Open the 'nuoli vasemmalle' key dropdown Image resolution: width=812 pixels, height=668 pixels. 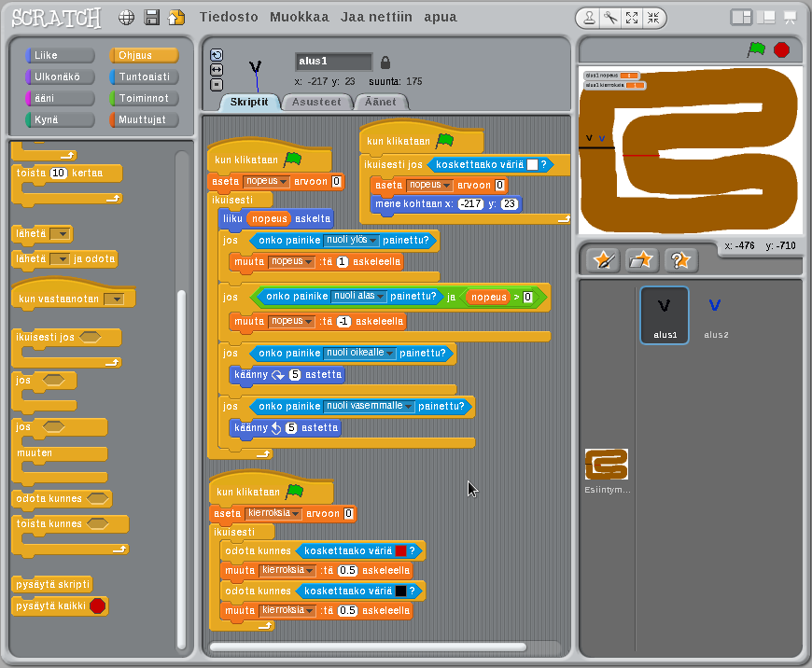click(409, 407)
